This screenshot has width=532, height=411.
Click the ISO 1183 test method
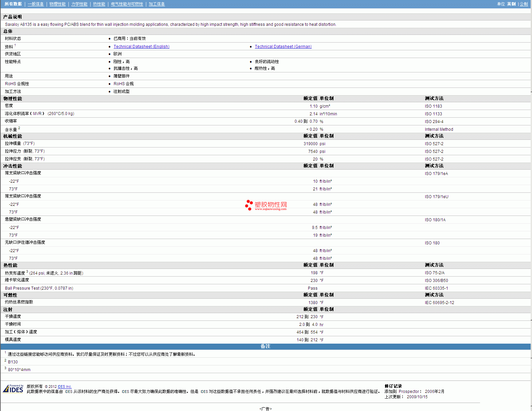point(433,106)
